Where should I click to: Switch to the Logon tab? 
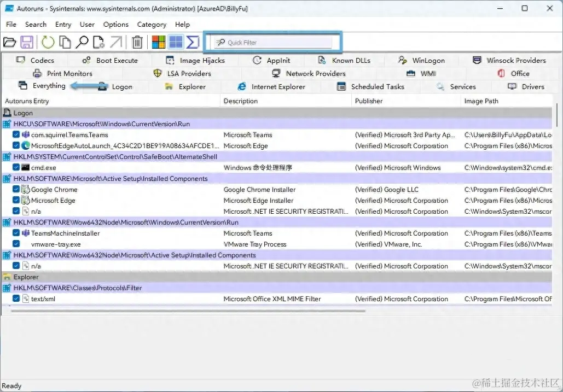tap(115, 86)
